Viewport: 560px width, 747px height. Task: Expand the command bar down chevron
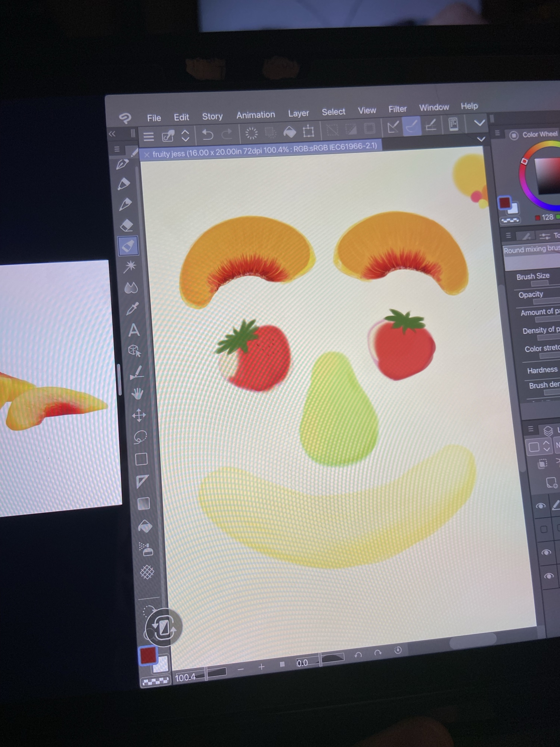(479, 123)
